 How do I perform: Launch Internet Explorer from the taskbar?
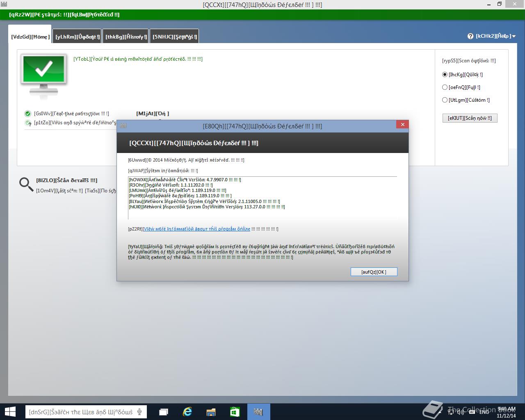coord(187,412)
